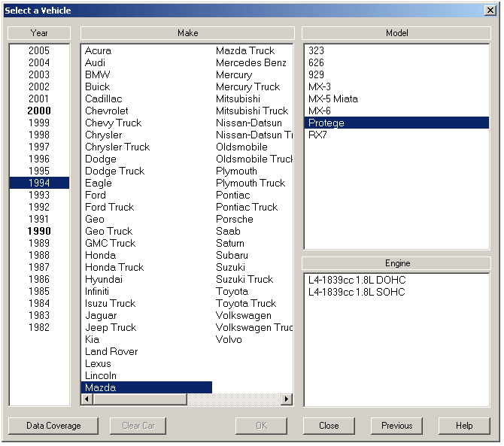Select year 1986
This screenshot has width=504, height=446.
(x=39, y=279)
